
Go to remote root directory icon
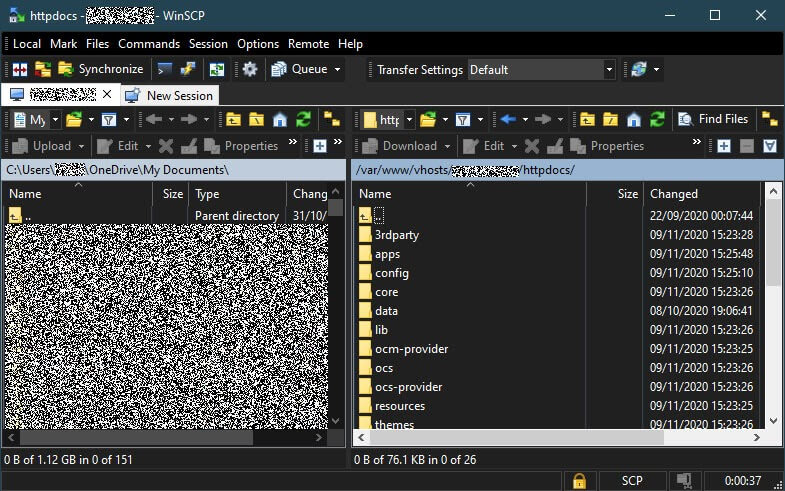(x=610, y=120)
